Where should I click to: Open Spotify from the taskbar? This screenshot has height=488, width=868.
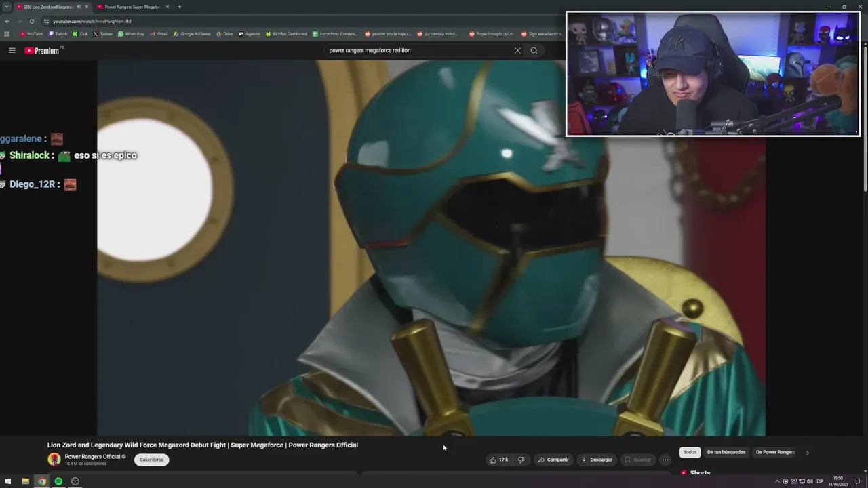tap(58, 481)
